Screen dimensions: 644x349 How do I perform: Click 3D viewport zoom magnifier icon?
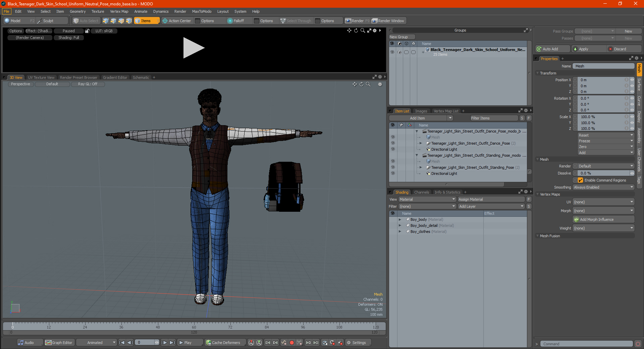[368, 84]
